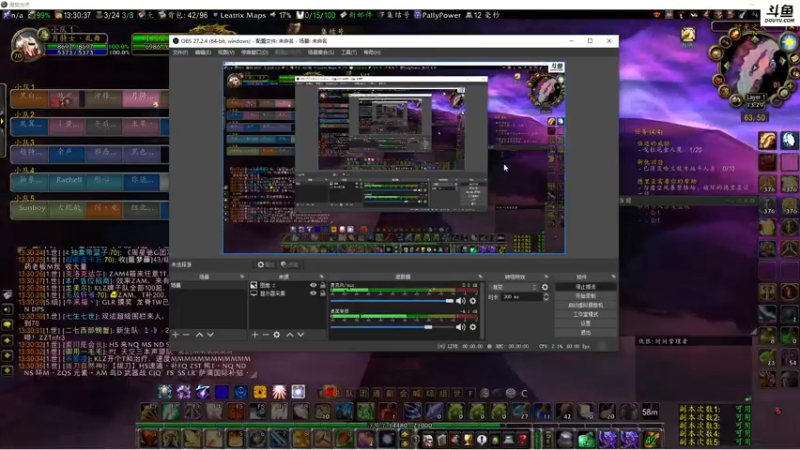Image resolution: width=800 pixels, height=450 pixels.
Task: Open source properties gear in Sources panel
Action: click(277, 335)
